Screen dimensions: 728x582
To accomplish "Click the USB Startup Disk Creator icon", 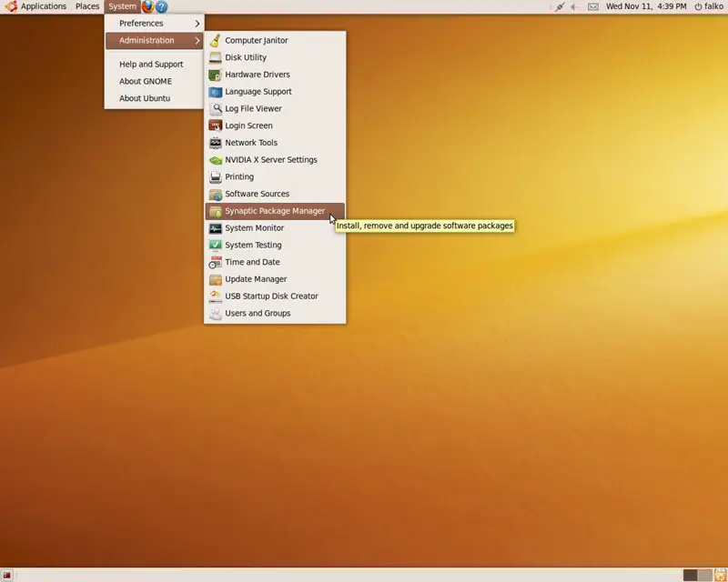I will 215,296.
